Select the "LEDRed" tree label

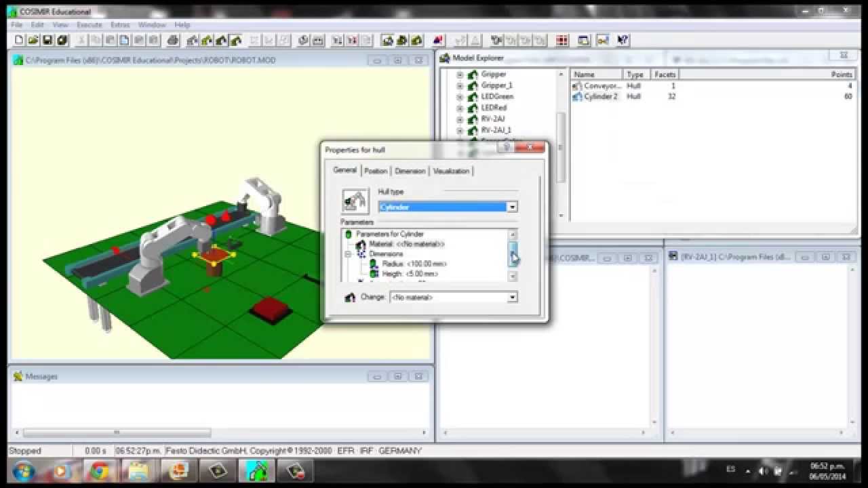[494, 108]
